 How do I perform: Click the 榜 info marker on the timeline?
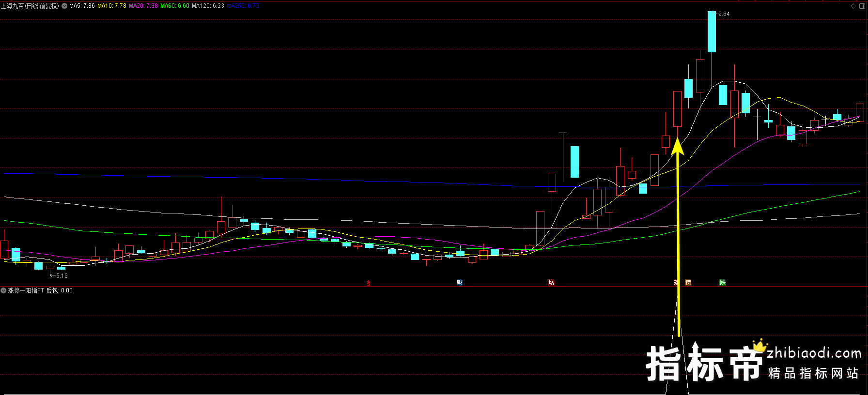[688, 283]
